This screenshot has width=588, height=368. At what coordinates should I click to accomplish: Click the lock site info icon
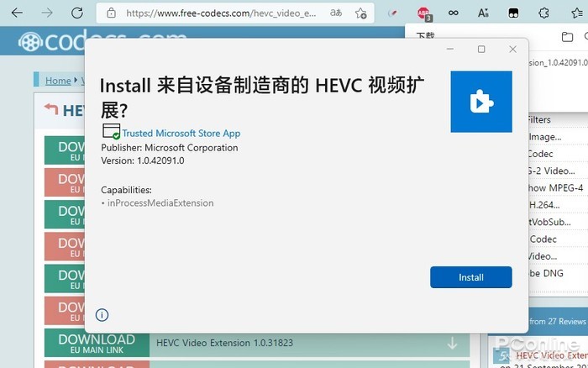[111, 13]
